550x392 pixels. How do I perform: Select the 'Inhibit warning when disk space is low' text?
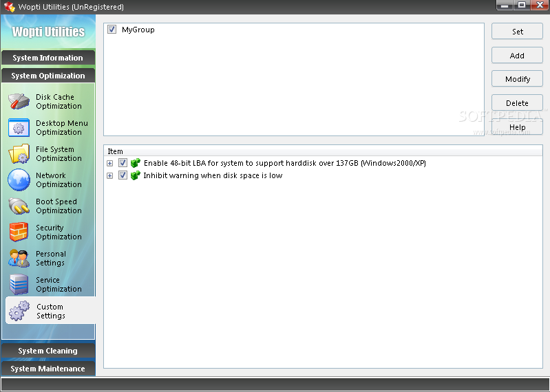pyautogui.click(x=213, y=175)
